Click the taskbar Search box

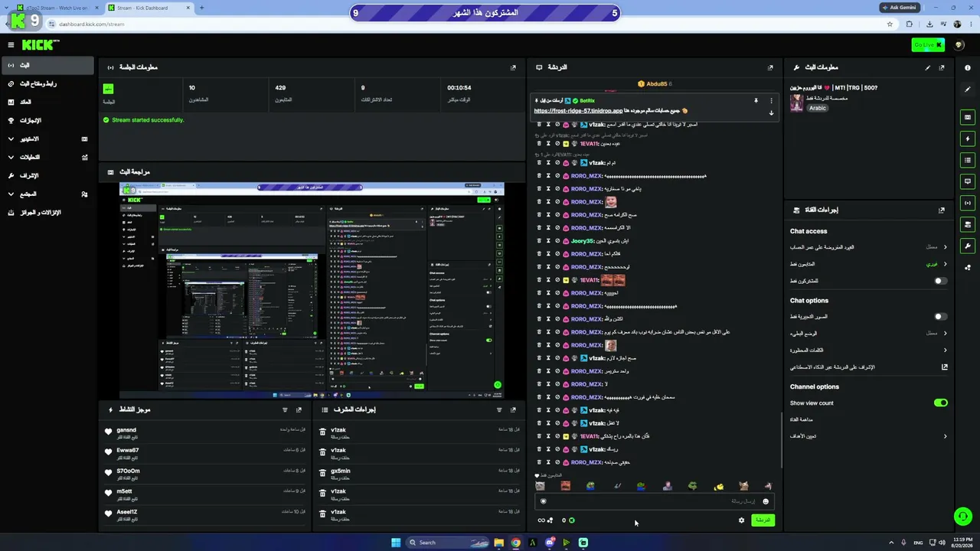(446, 543)
